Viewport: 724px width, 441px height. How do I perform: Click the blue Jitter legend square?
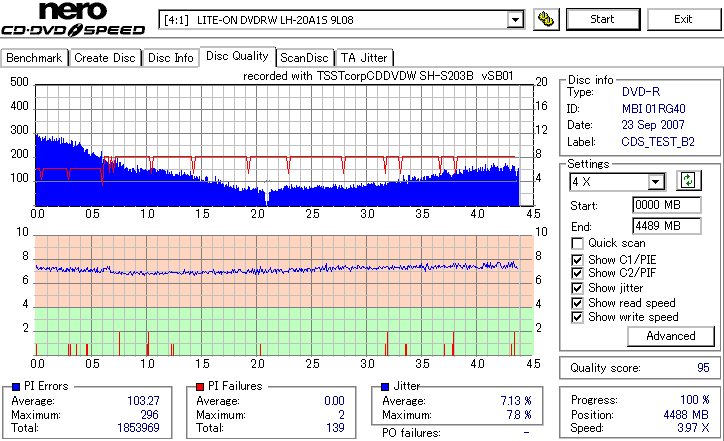pos(385,387)
